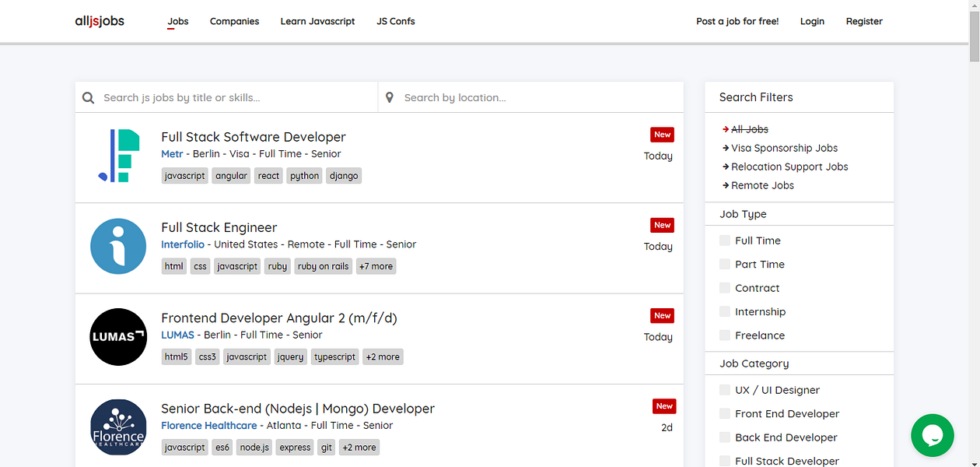
Task: Click the python tag
Action: point(305,176)
